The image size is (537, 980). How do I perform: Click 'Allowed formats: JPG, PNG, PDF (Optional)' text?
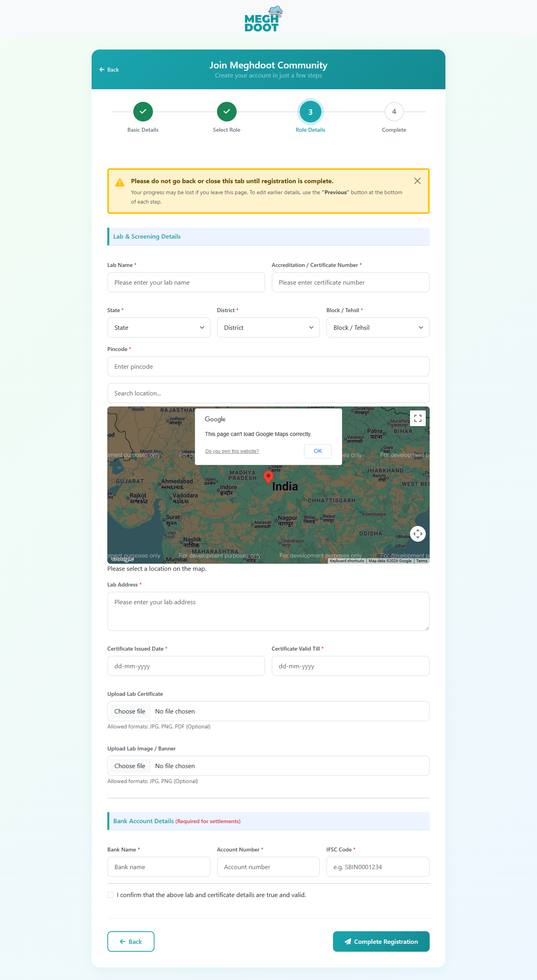click(x=159, y=726)
